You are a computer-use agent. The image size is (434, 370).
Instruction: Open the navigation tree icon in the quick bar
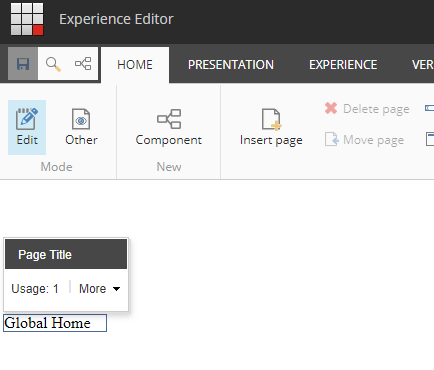pos(83,64)
